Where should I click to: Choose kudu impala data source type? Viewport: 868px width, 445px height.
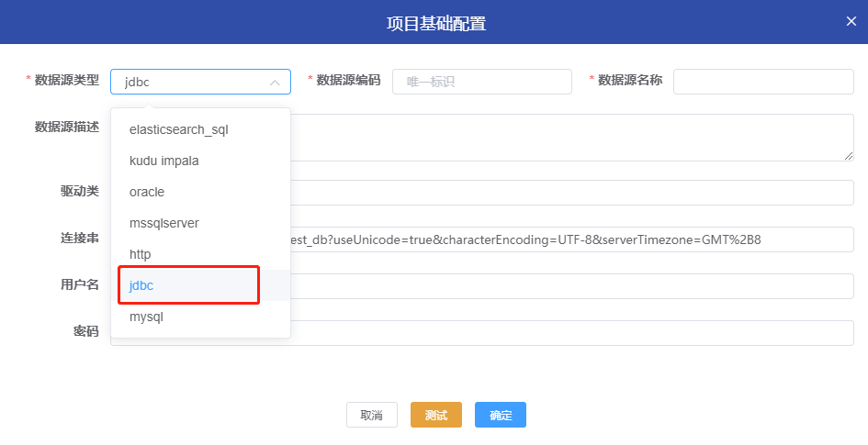pyautogui.click(x=163, y=161)
